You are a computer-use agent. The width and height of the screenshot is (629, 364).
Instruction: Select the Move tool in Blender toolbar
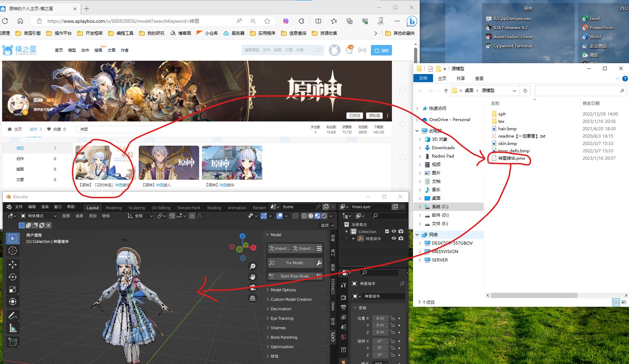pos(13,265)
